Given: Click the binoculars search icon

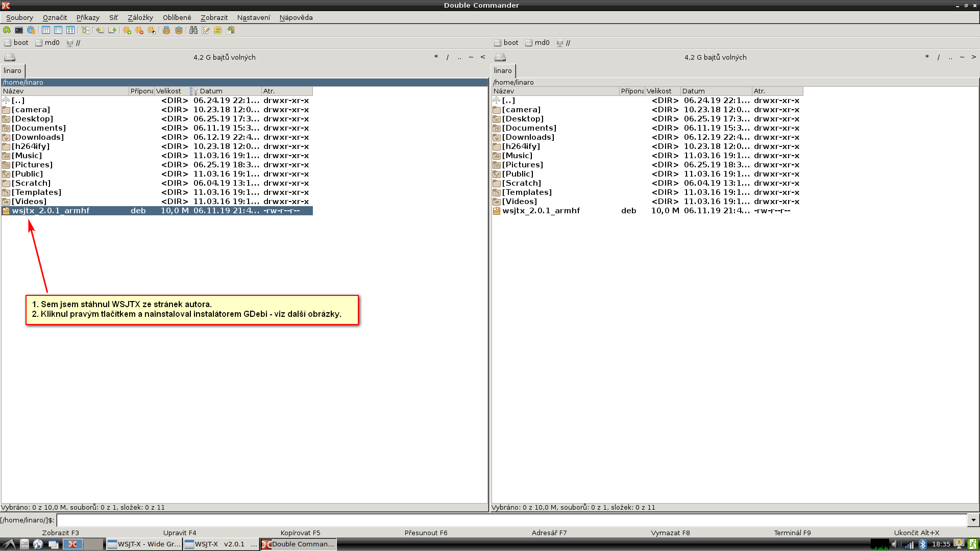Looking at the screenshot, I should coord(193,30).
